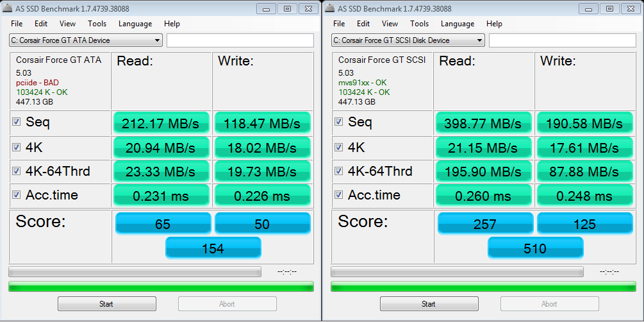Click the read score 257
Viewport: 644px width, 322px height.
[486, 223]
